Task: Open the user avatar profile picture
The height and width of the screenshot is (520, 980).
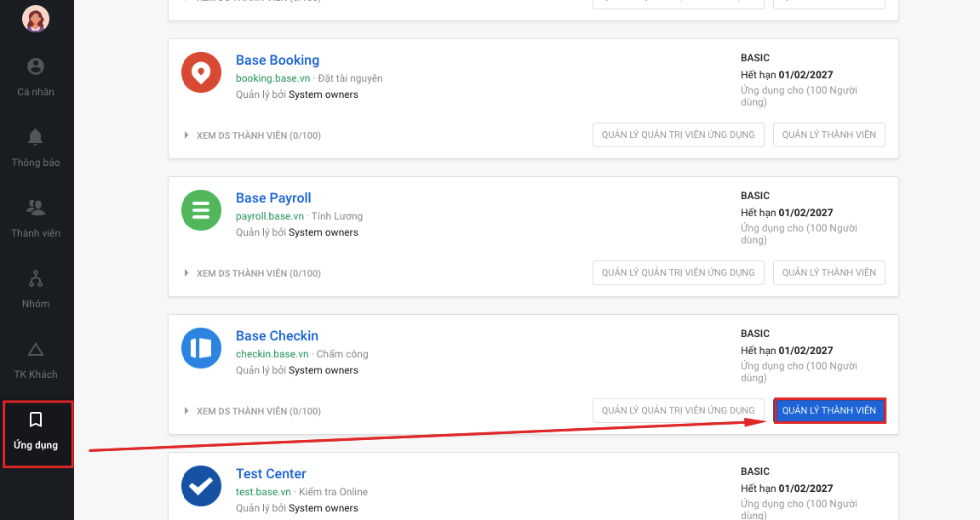Action: coord(36,19)
